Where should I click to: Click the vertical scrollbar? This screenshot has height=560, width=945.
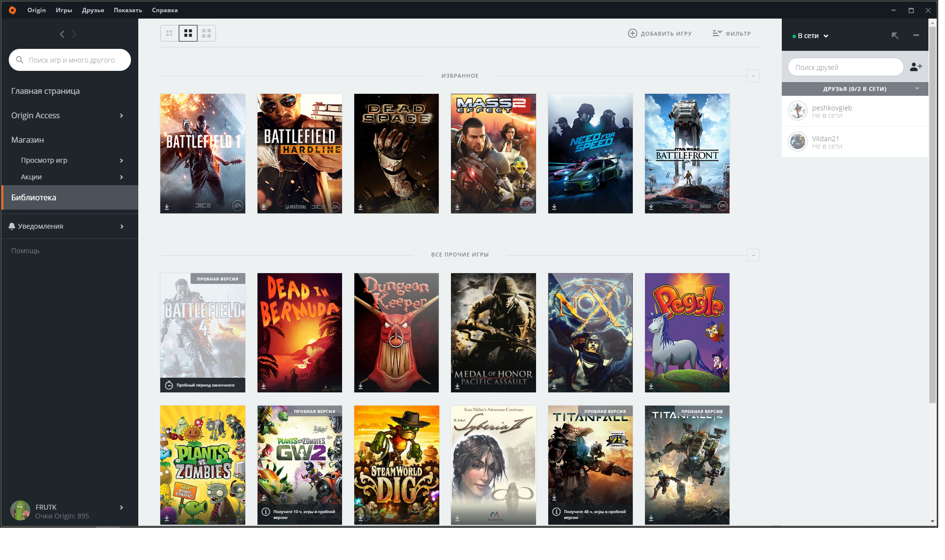click(932, 215)
